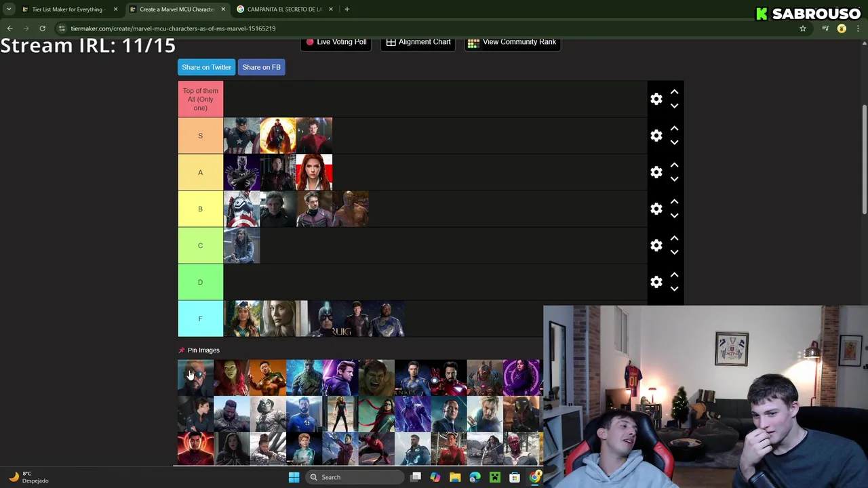Move S tier row up with arrow
Viewport: 868px width, 488px height.
(x=674, y=128)
